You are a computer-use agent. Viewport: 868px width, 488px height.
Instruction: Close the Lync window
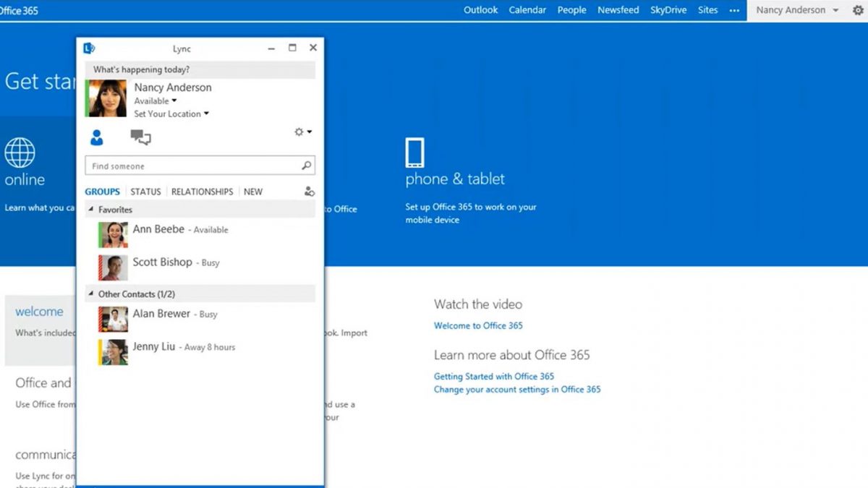tap(313, 48)
